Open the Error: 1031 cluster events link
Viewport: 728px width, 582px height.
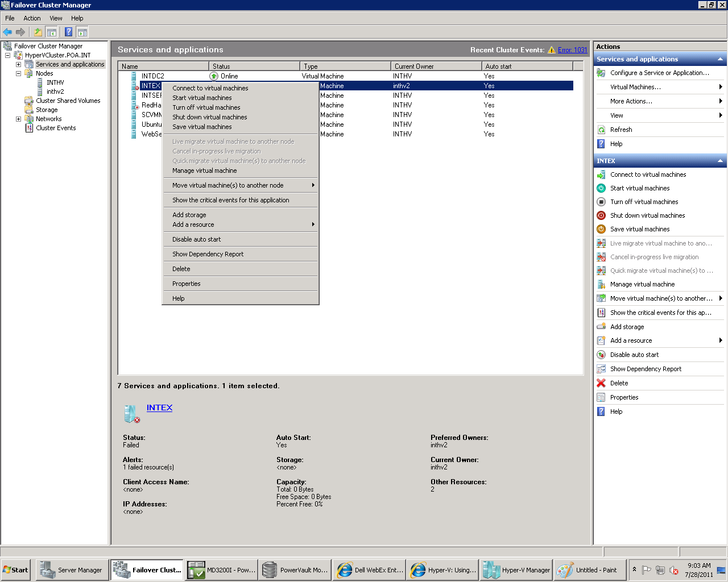point(572,50)
